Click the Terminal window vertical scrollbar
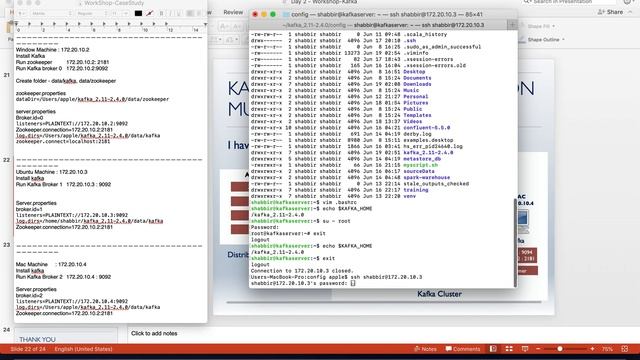This screenshot has width=640, height=360. tap(515, 242)
